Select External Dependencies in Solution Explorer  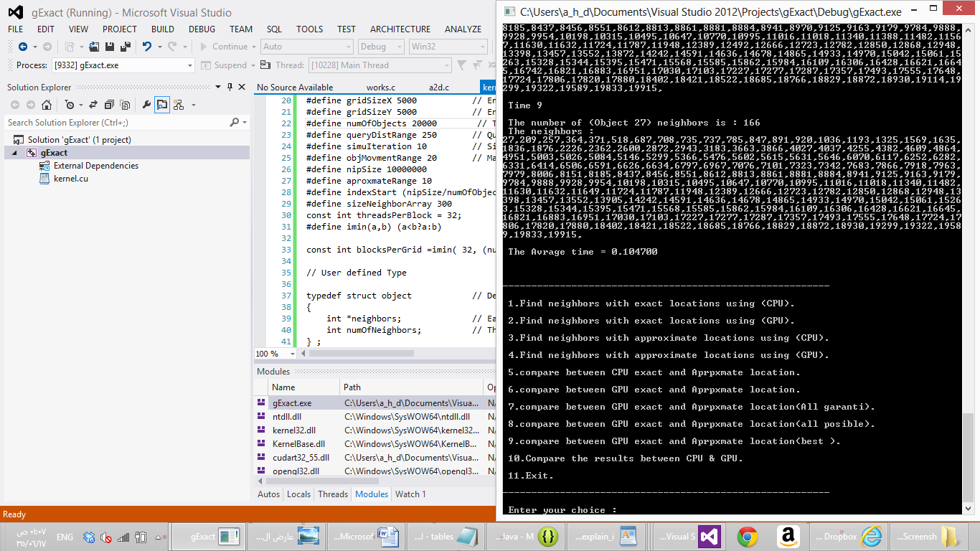coord(96,166)
